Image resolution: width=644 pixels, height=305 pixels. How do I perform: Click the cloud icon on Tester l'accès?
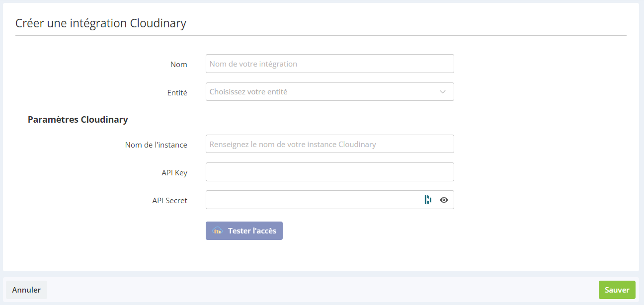[217, 230]
